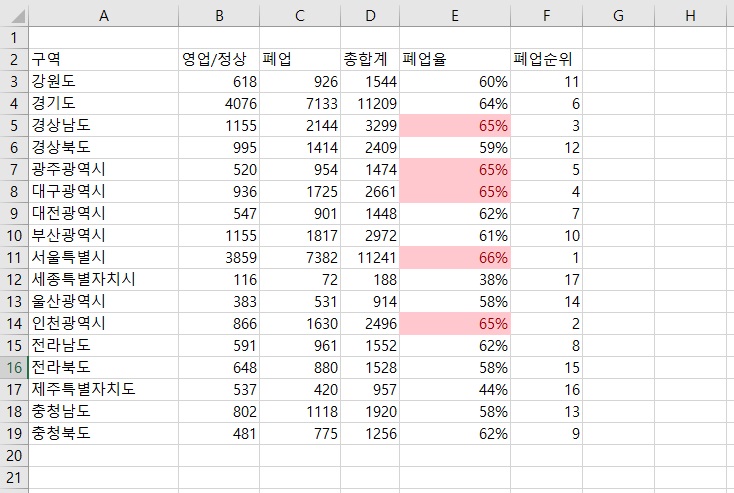Screen dimensions: 734x493
Task: Click the rank 17 cell for 세종특별자치시
Action: (x=547, y=280)
